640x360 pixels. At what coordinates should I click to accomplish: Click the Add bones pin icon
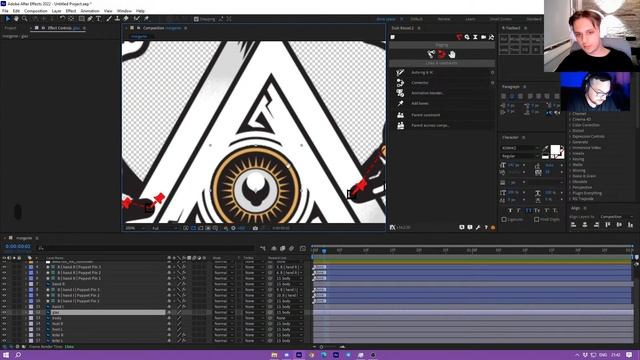click(400, 104)
